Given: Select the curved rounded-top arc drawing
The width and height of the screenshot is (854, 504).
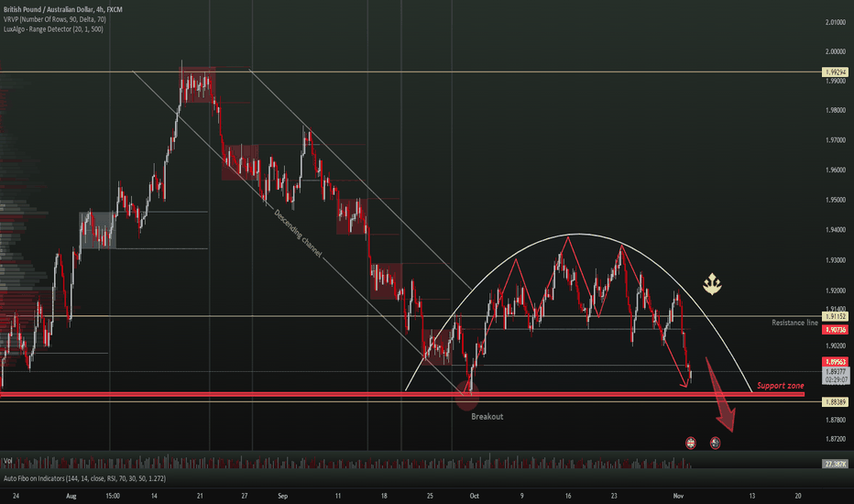Looking at the screenshot, I should click(x=578, y=235).
